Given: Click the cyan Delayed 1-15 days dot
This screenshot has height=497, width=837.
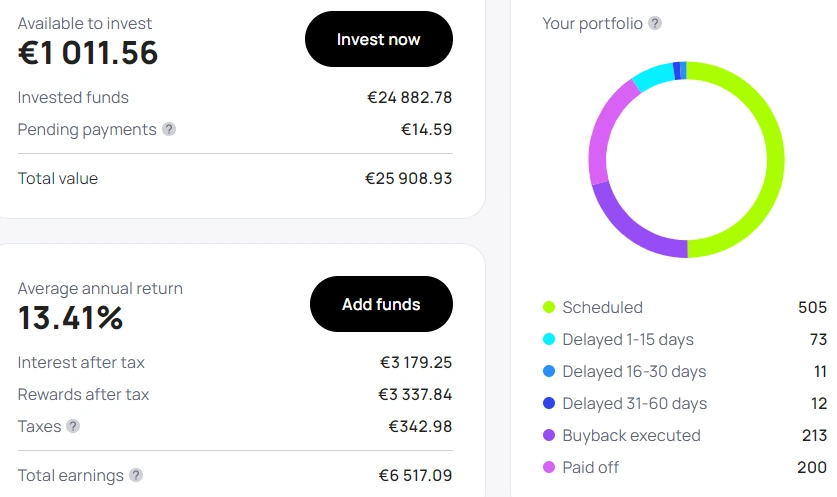Looking at the screenshot, I should pos(548,339).
